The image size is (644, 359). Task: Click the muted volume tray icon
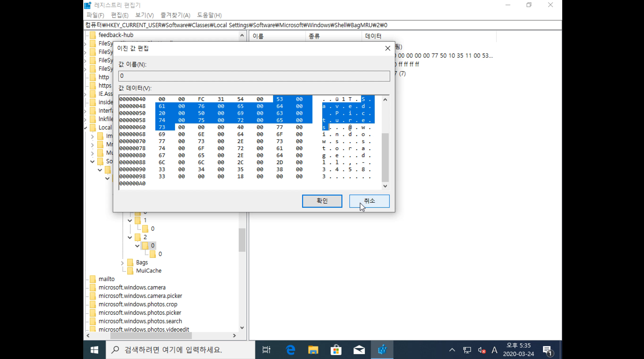coord(482,350)
